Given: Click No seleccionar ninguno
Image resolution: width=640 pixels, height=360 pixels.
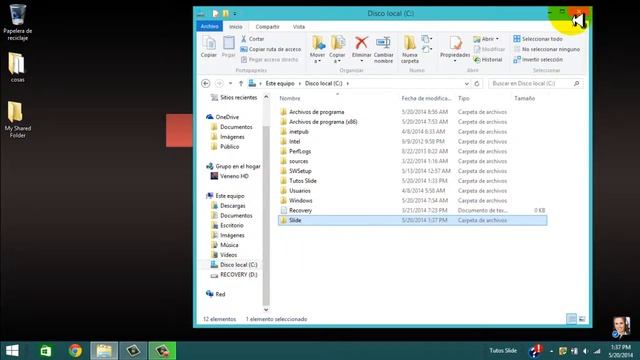Looking at the screenshot, I should coord(547,49).
